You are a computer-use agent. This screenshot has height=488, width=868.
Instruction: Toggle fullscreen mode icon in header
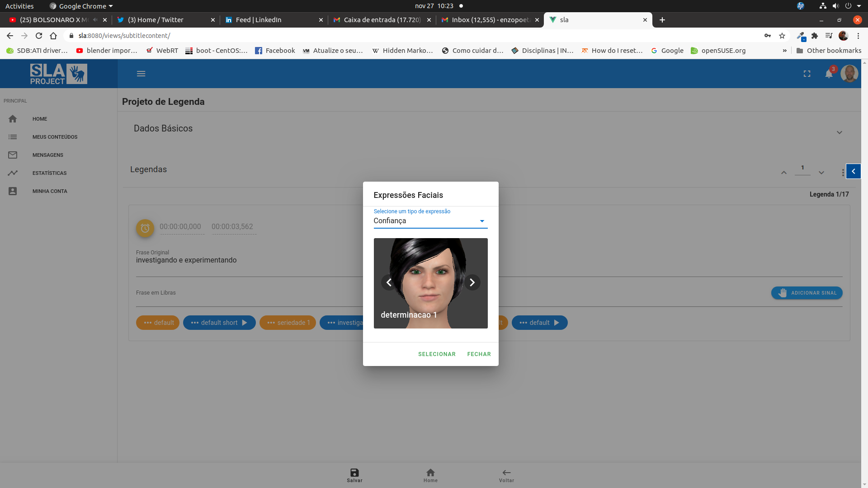coord(807,74)
